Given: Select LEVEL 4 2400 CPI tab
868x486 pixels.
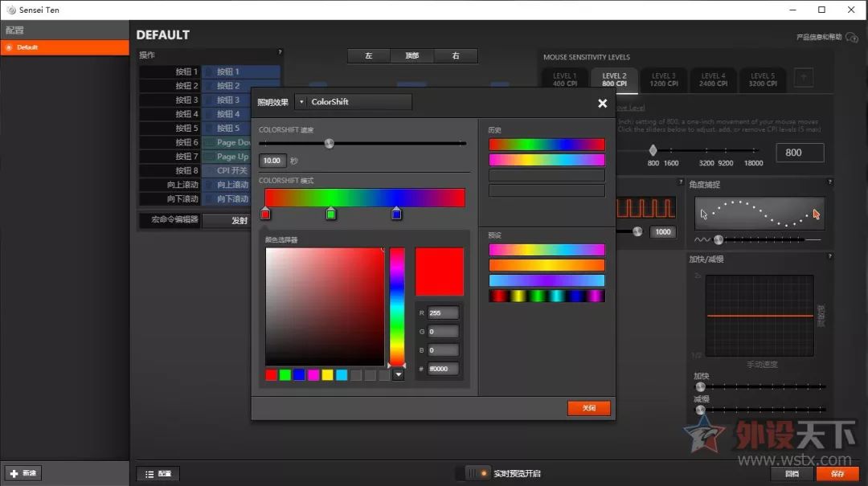Looking at the screenshot, I should point(713,80).
